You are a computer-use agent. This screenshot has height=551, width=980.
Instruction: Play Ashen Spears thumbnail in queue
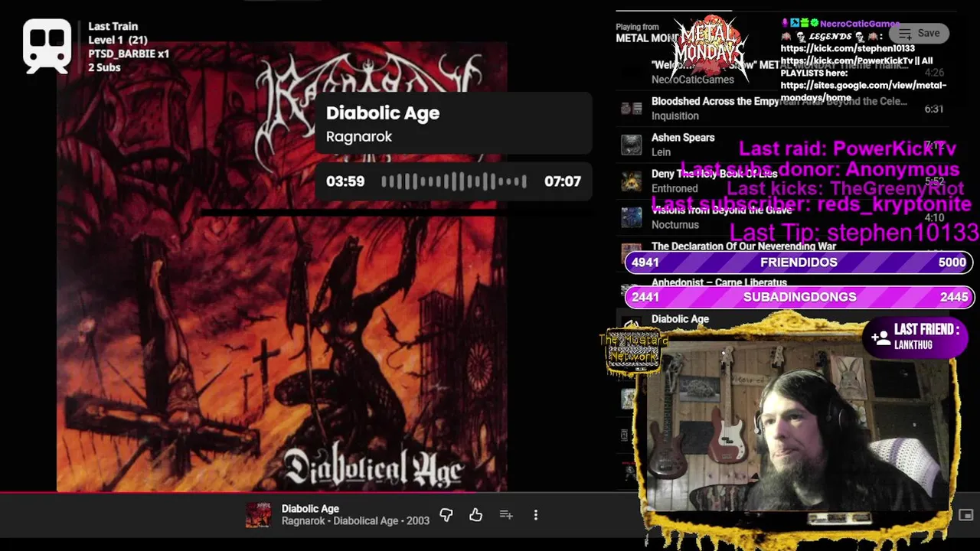coord(632,145)
